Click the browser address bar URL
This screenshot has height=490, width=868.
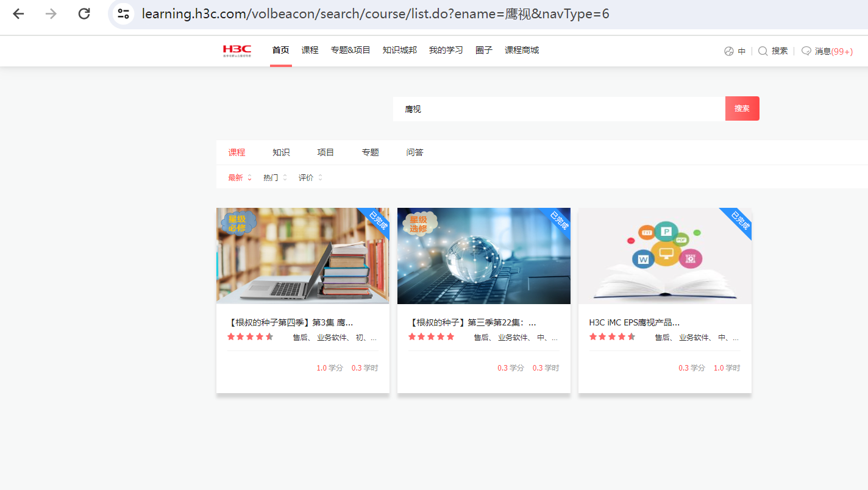click(375, 14)
